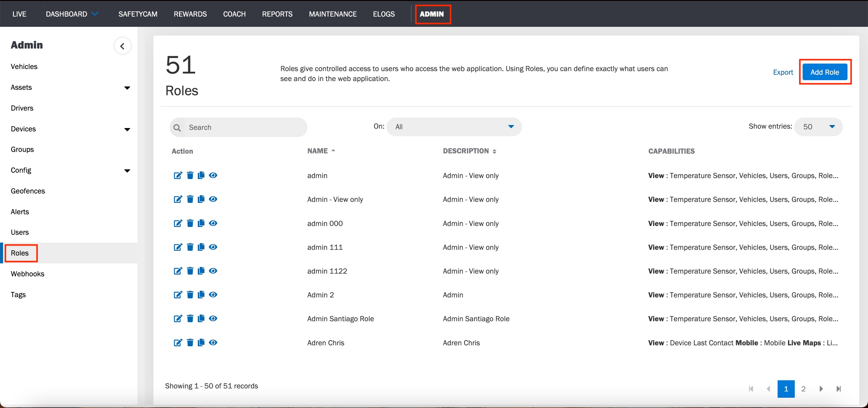Viewport: 868px width, 408px height.
Task: Edit the admin 1122 role
Action: (178, 271)
